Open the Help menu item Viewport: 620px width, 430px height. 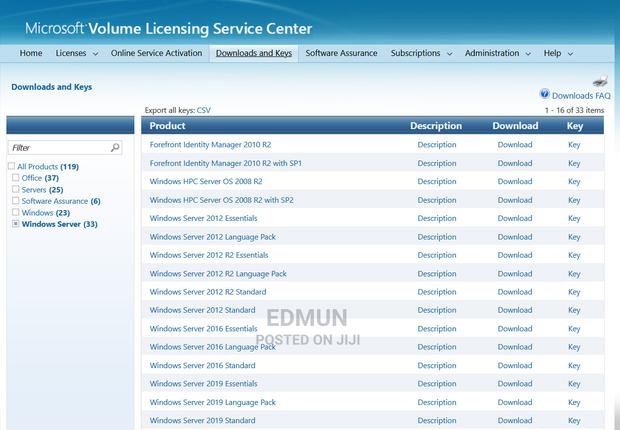(552, 53)
